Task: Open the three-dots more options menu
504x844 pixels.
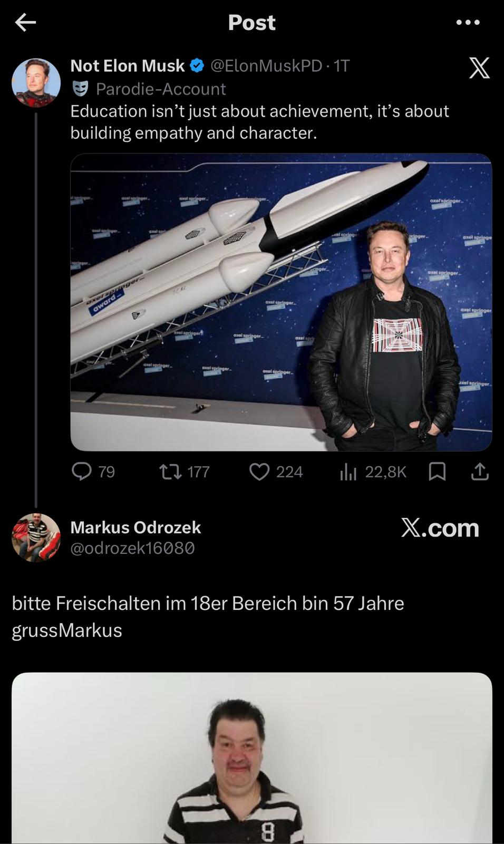Action: click(x=468, y=22)
